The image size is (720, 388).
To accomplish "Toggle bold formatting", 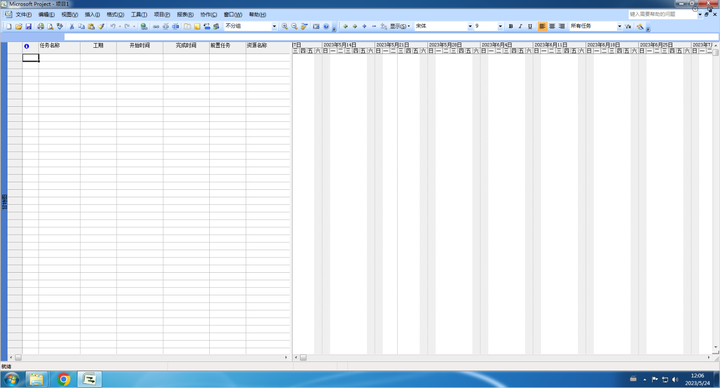I will click(511, 27).
